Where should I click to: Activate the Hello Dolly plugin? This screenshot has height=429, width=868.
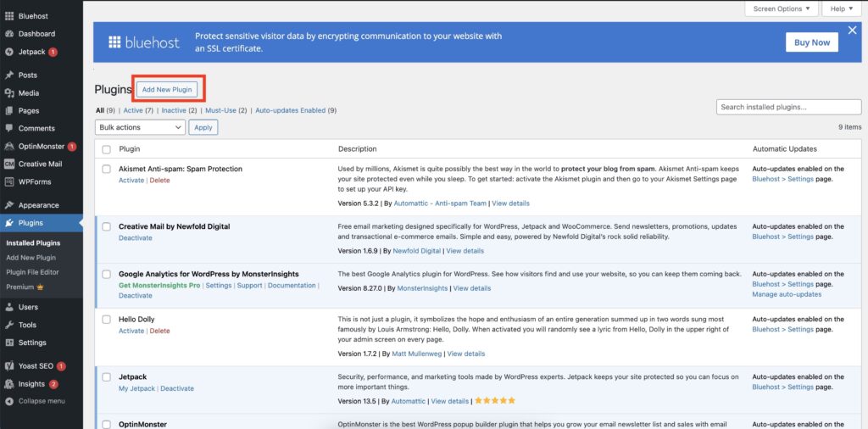(131, 331)
